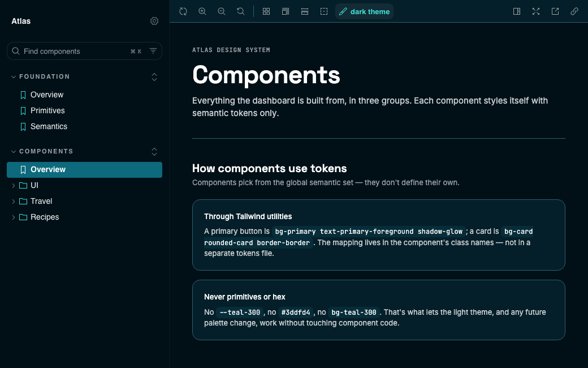Image resolution: width=588 pixels, height=368 pixels.
Task: Copy the canvas link with chain icon
Action: 574,11
